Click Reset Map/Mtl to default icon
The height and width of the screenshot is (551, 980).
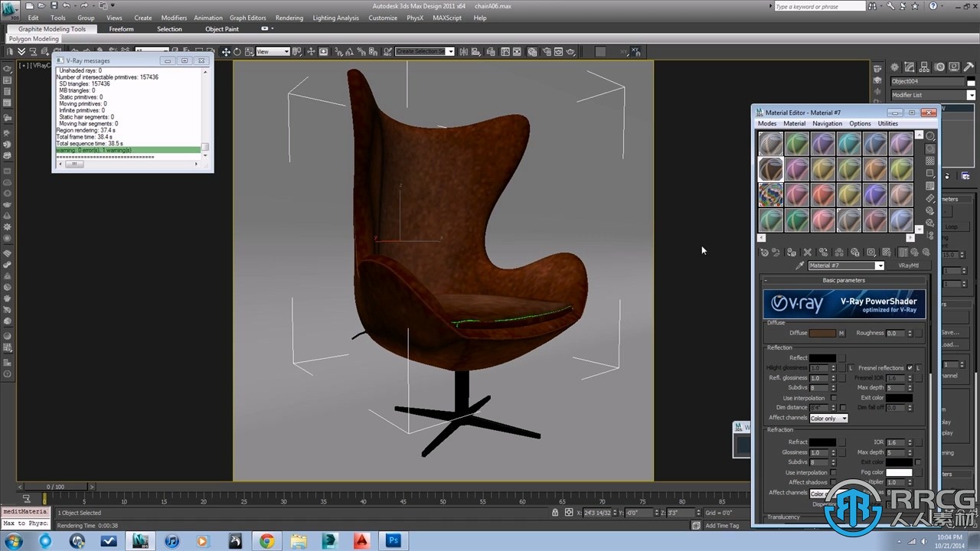807,253
